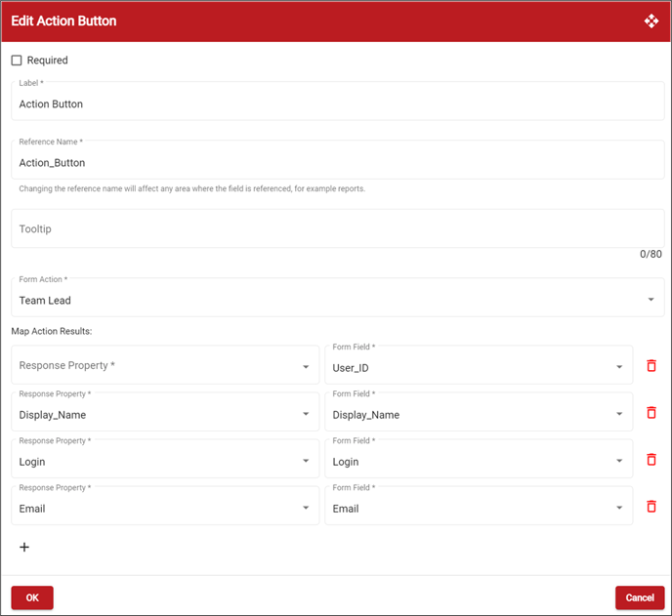
Task: Open the Form Action Team Lead dropdown
Action: pos(338,298)
